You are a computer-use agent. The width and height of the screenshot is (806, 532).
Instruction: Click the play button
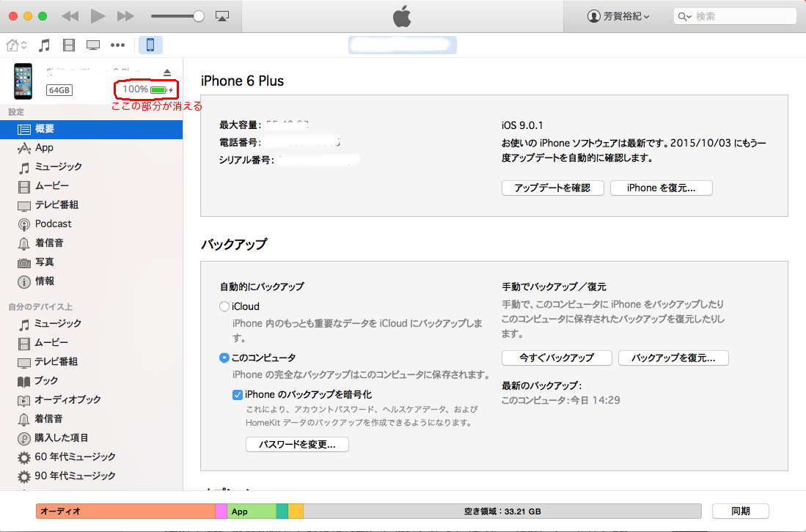[98, 16]
